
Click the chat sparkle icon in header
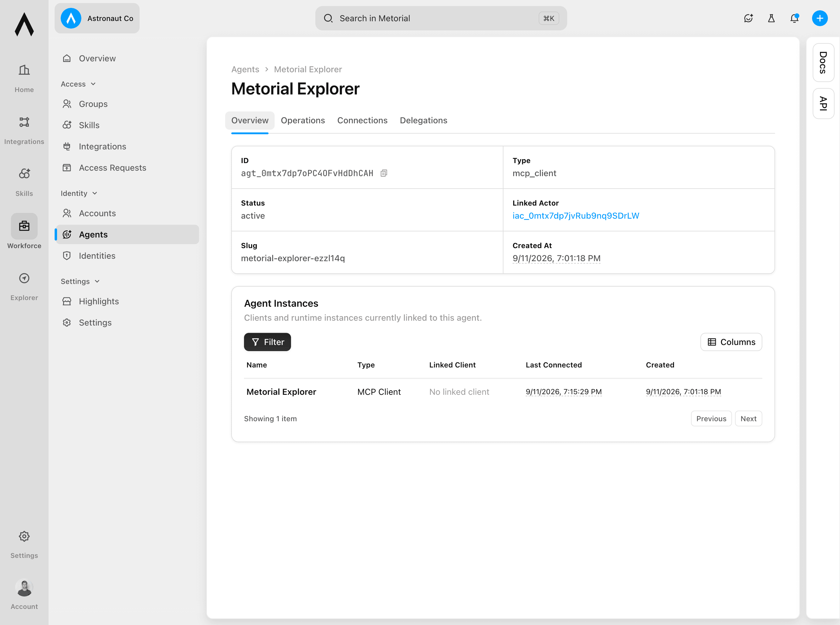coord(748,18)
